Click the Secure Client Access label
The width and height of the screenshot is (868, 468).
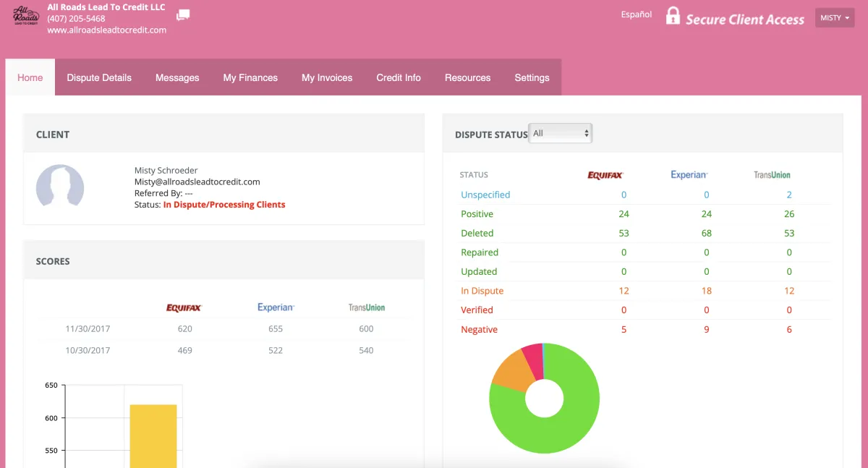[745, 20]
